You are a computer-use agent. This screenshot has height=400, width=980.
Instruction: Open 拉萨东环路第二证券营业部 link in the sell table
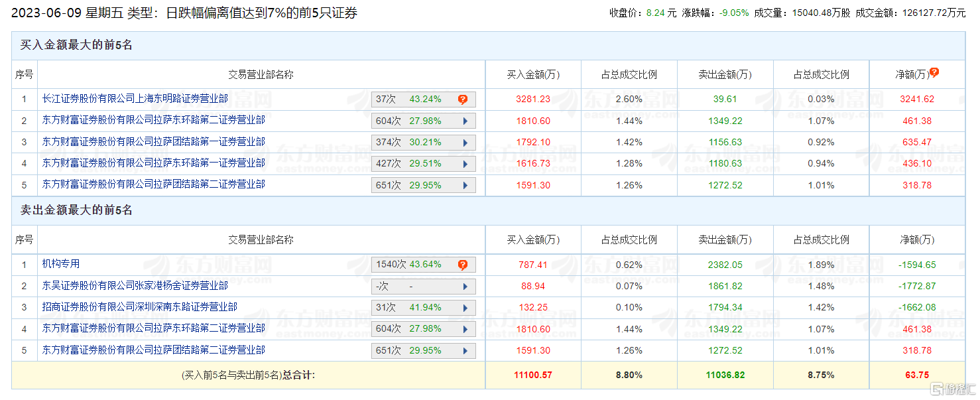click(x=154, y=328)
